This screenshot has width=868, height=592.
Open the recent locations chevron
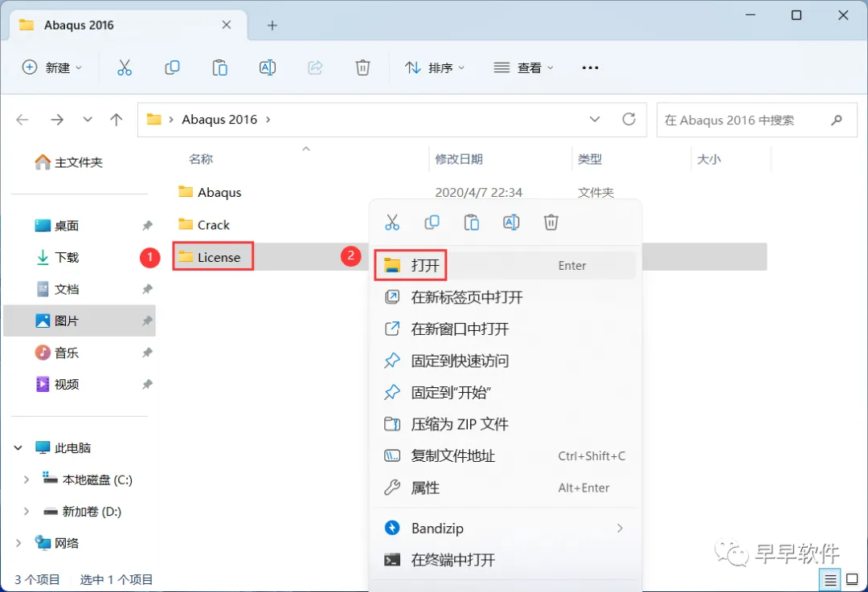[x=88, y=120]
